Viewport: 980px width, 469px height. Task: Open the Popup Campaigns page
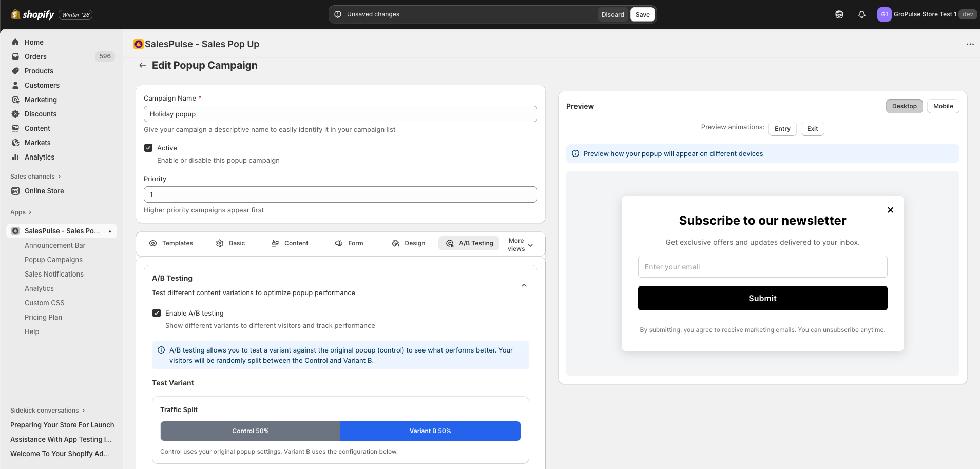[x=53, y=260]
